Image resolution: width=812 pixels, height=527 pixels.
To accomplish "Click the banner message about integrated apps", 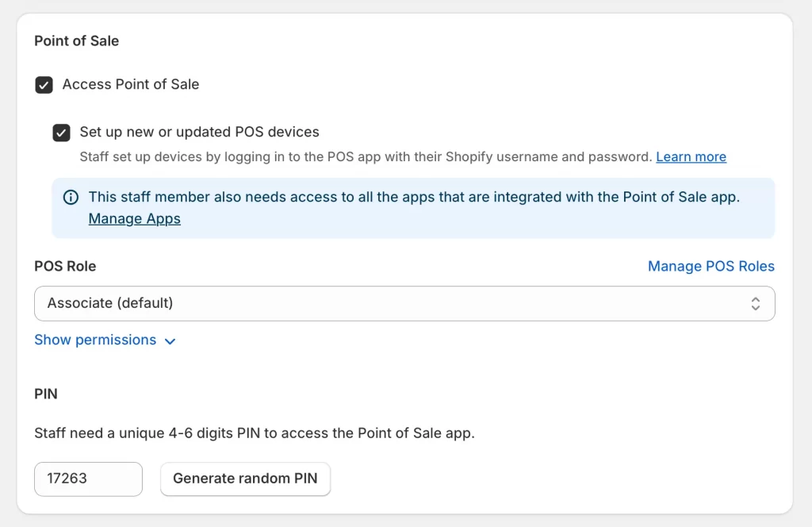I will point(414,197).
